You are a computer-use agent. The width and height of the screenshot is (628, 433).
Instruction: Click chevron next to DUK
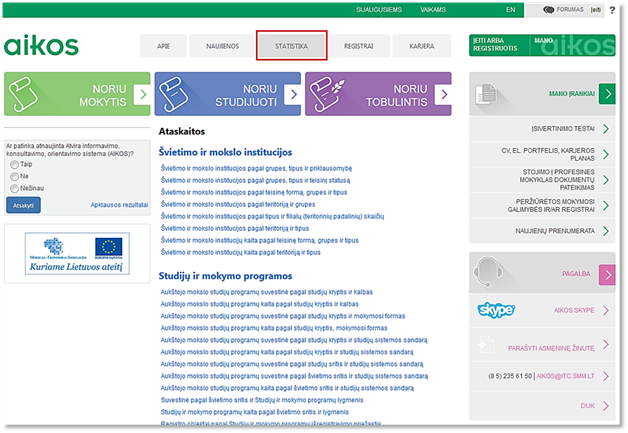pos(606,406)
